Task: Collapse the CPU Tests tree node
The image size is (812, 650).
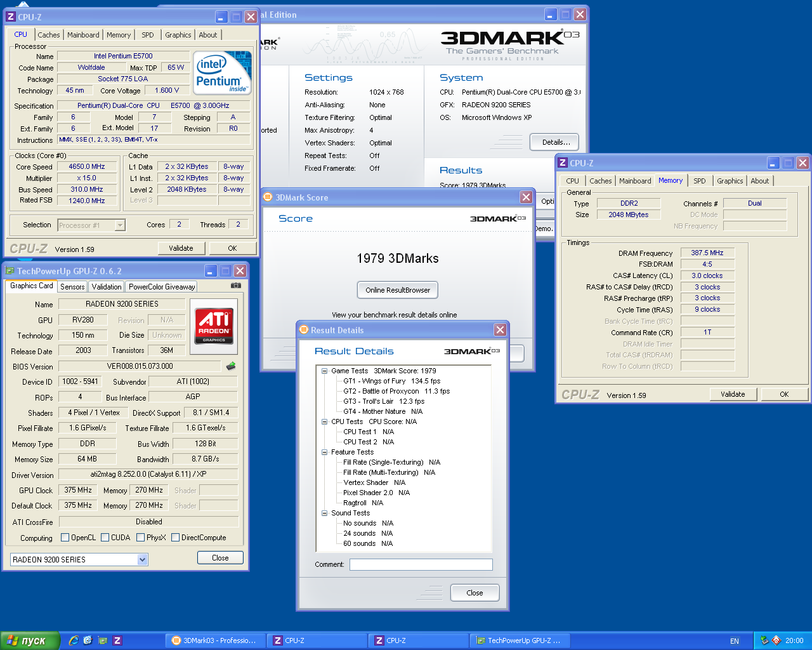Action: [324, 421]
